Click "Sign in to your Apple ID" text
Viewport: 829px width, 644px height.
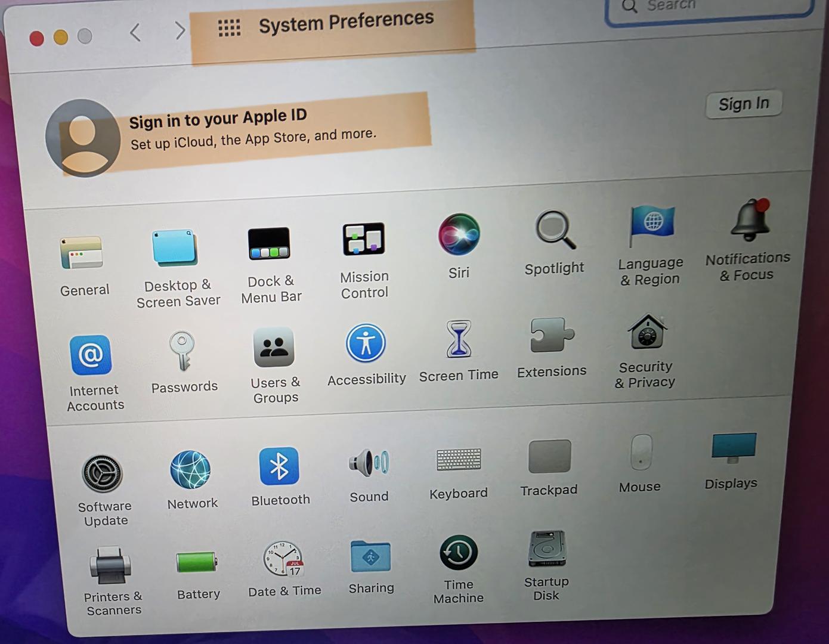218,118
